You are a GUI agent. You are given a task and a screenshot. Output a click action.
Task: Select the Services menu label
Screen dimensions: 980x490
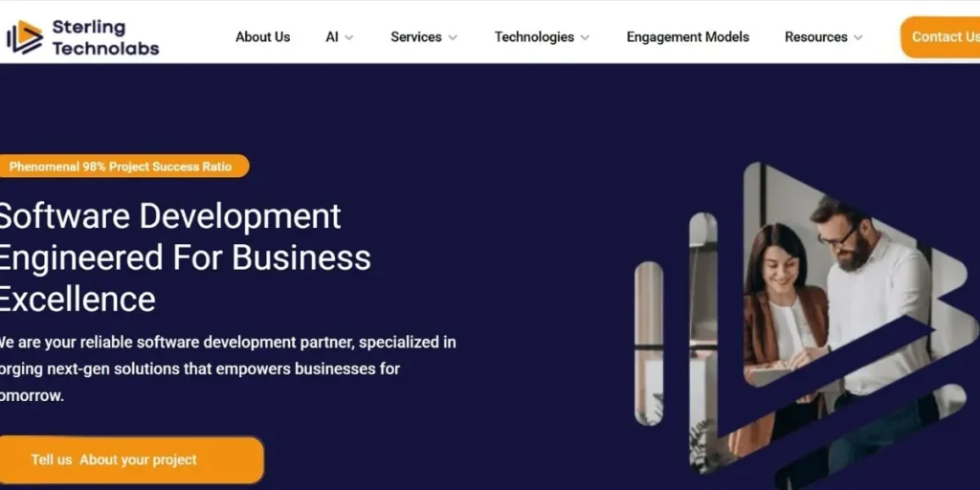(x=416, y=37)
